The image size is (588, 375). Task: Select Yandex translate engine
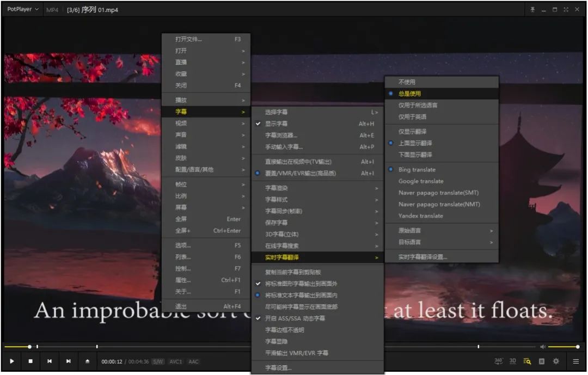pyautogui.click(x=442, y=216)
